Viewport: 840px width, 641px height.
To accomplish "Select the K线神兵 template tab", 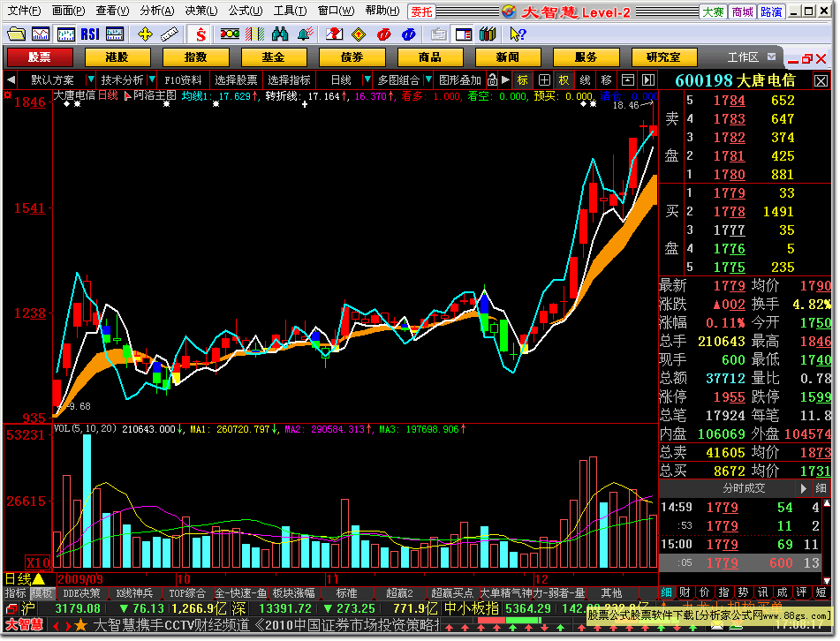I will pyautogui.click(x=134, y=592).
